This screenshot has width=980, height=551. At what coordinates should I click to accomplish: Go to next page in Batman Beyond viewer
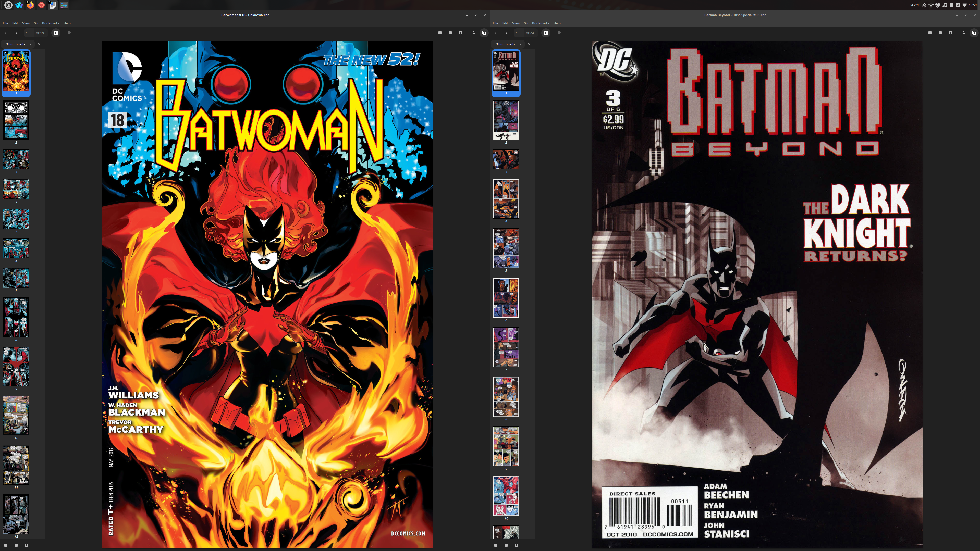(506, 33)
